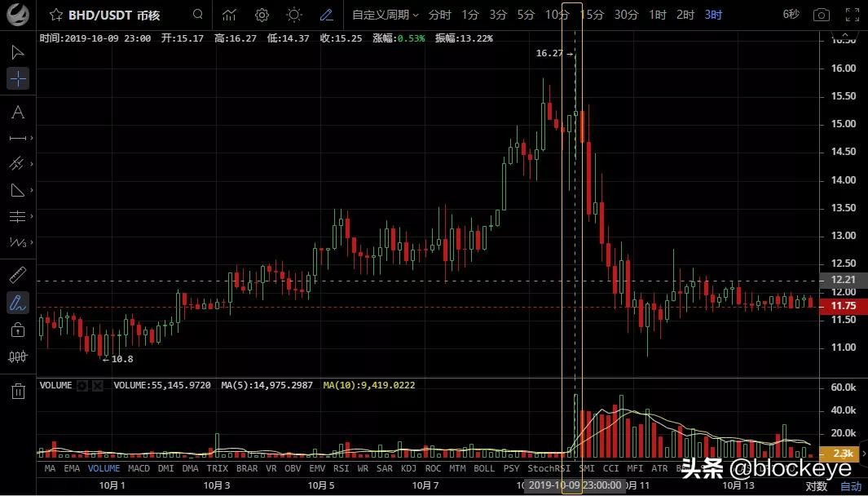Expand the triangle shape submenu arrow
Image resolution: width=868 pixels, height=496 pixels.
[32, 190]
